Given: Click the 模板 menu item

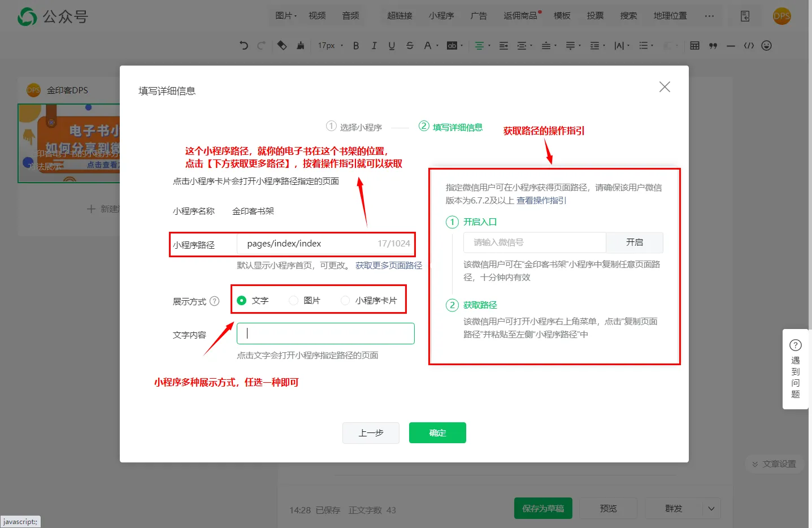Looking at the screenshot, I should [x=562, y=16].
